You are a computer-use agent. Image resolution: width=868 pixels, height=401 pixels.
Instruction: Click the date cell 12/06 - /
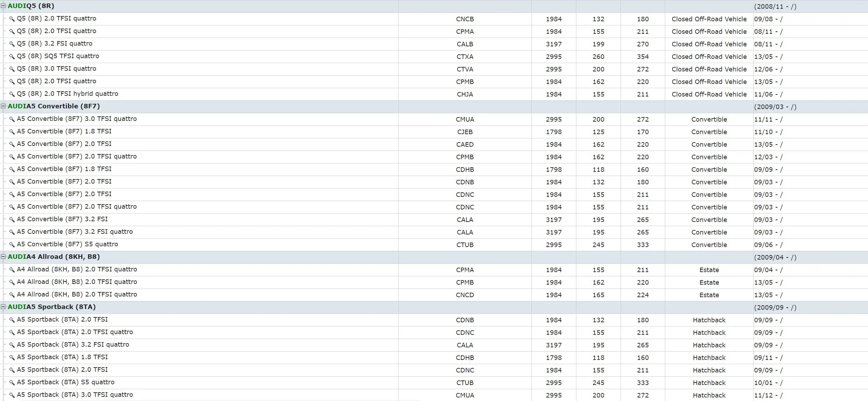768,69
